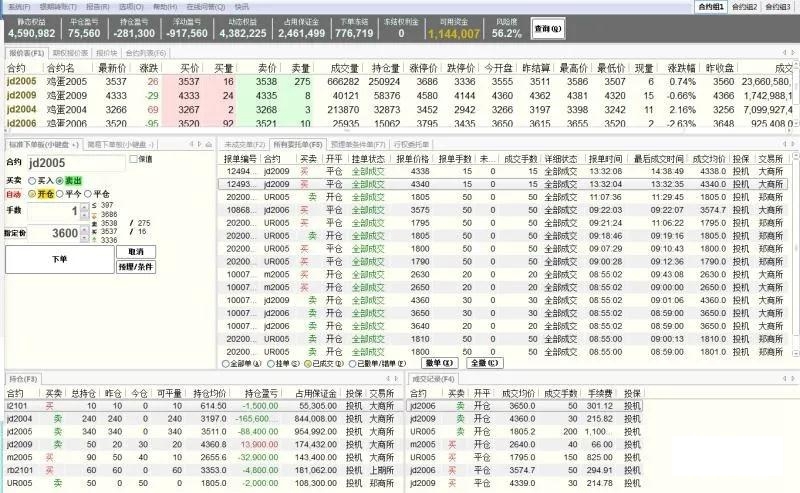Viewport: 800px width, 493px height.
Task: Select the jd2004 quote row
Action: click(398, 109)
